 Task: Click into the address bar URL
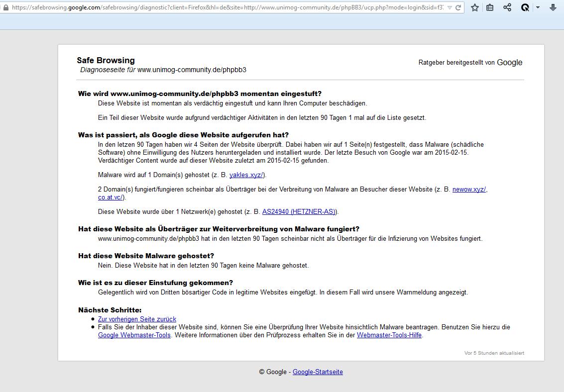pyautogui.click(x=224, y=7)
